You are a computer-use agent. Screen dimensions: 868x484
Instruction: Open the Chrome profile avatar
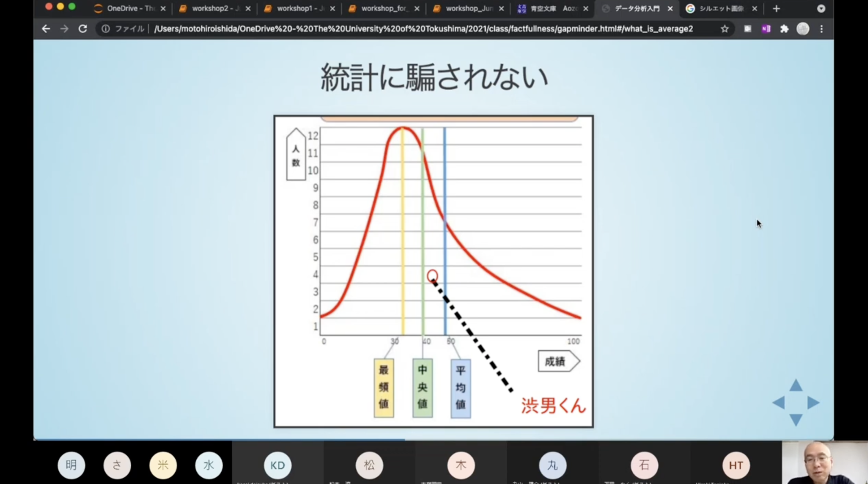pyautogui.click(x=802, y=29)
